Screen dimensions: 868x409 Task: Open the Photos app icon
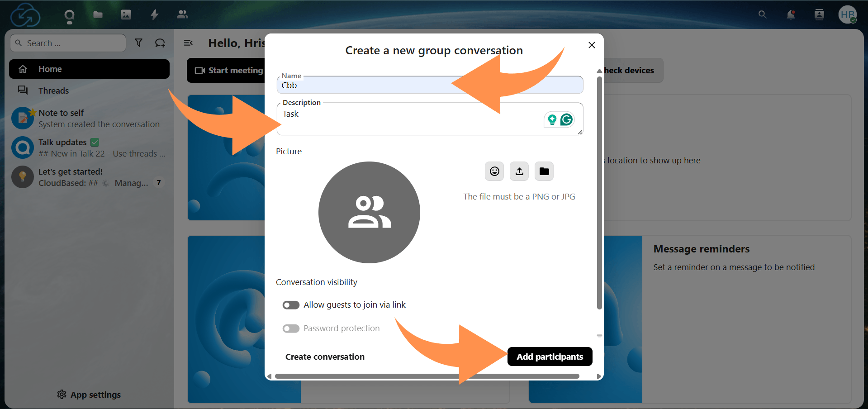point(126,15)
